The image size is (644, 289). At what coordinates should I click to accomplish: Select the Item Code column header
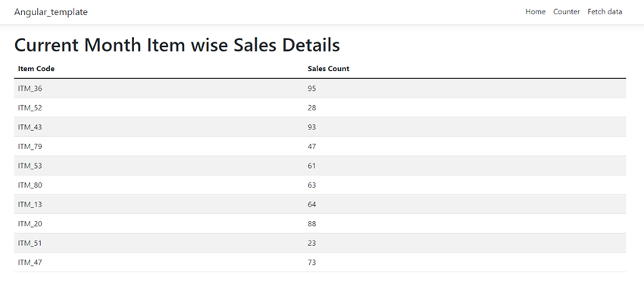(x=36, y=68)
